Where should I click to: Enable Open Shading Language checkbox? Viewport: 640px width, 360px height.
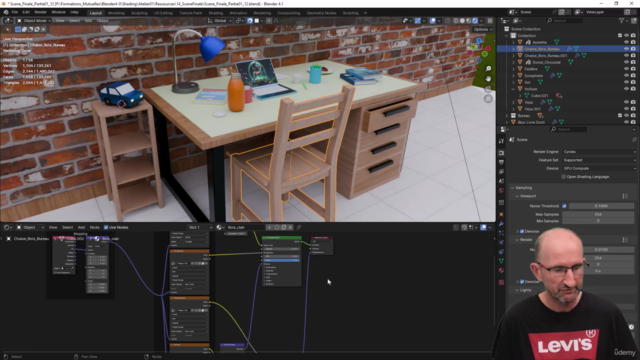click(x=564, y=177)
